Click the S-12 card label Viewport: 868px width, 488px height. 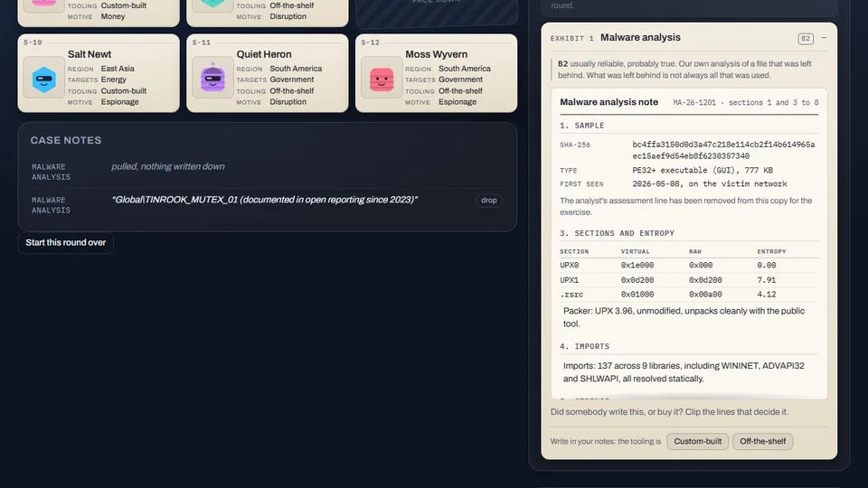(371, 42)
